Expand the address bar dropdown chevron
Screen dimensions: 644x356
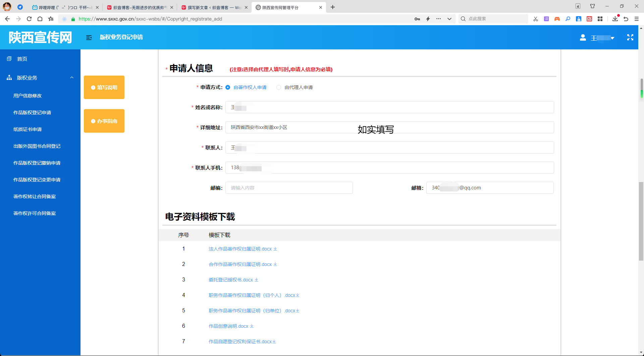[x=449, y=19]
